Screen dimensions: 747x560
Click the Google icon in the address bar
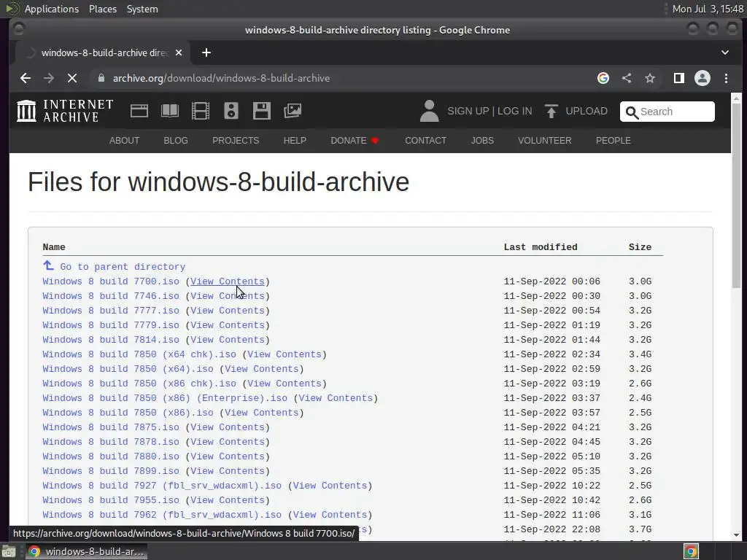pos(603,78)
